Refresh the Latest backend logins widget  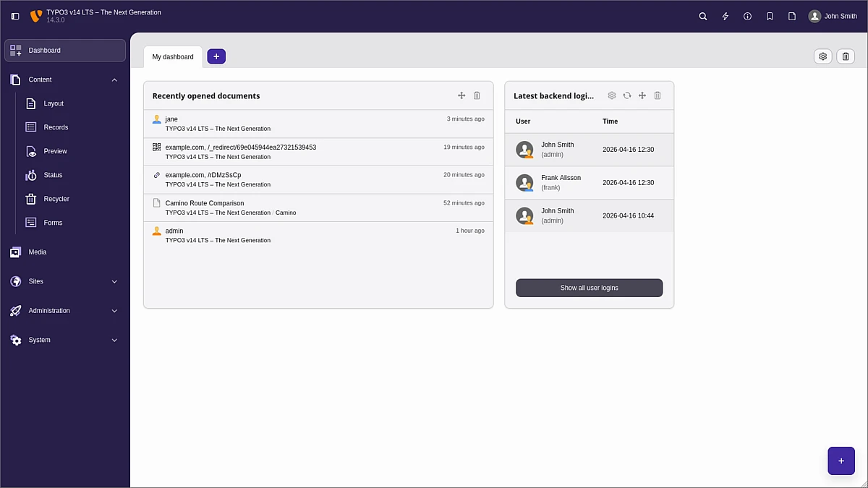click(627, 95)
